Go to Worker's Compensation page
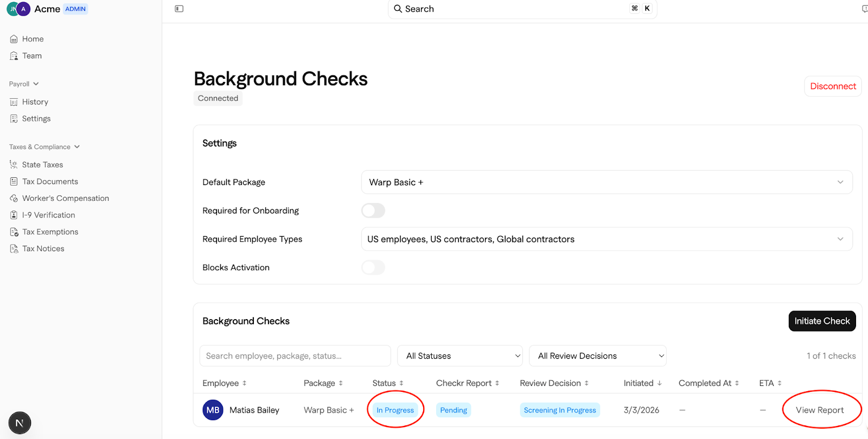Viewport: 868px width, 439px height. pyautogui.click(x=66, y=199)
